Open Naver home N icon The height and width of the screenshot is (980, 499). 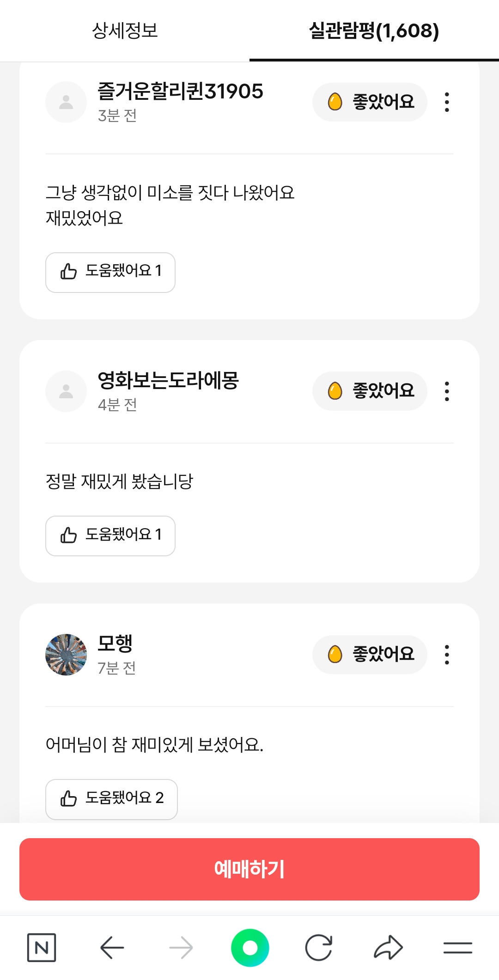coord(42,948)
